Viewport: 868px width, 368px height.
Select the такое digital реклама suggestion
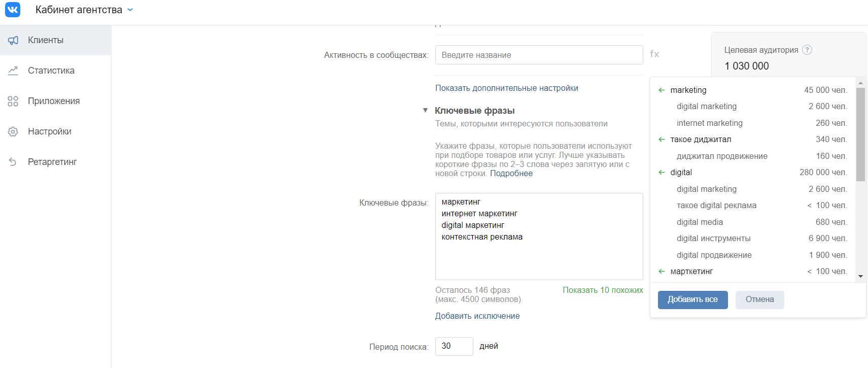click(753, 205)
